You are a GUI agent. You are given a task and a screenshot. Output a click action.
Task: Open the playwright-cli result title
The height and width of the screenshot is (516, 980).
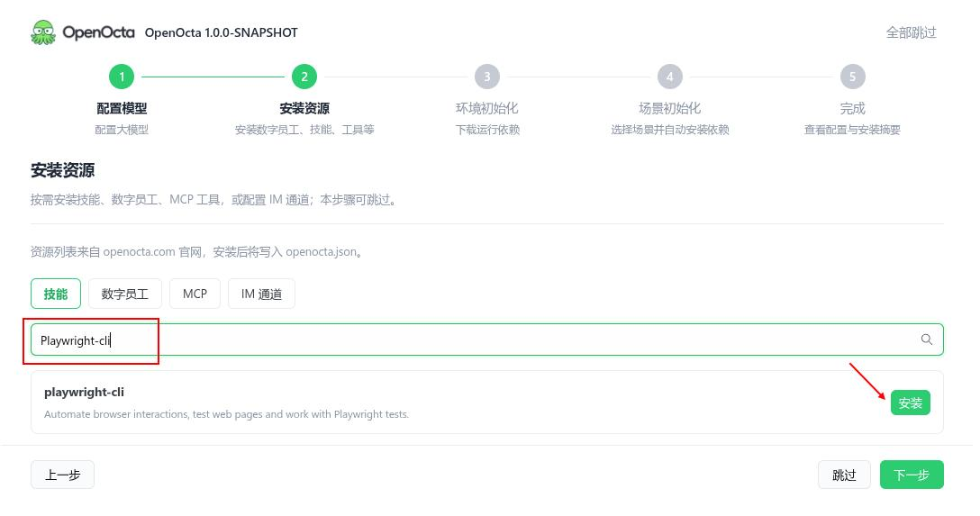84,393
